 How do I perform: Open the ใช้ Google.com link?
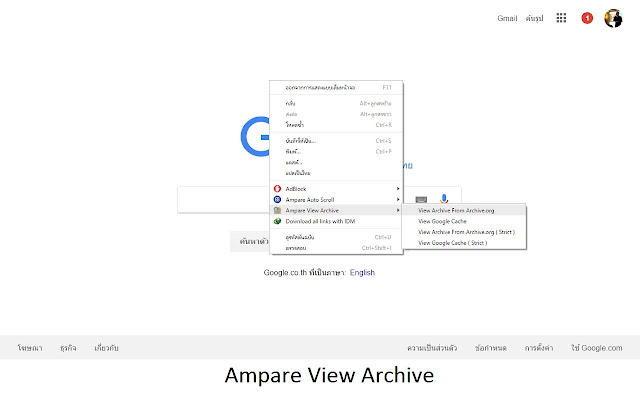click(x=596, y=348)
